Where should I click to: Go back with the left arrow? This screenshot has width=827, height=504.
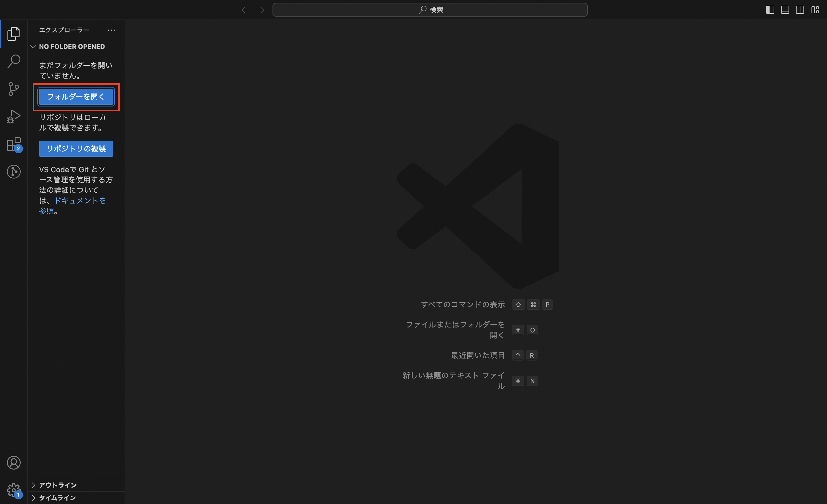pos(245,10)
